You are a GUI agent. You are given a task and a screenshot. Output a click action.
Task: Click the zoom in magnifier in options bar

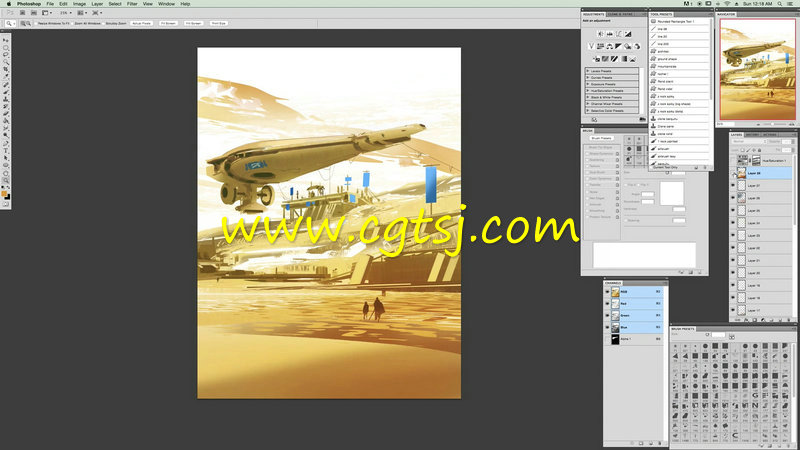click(23, 23)
